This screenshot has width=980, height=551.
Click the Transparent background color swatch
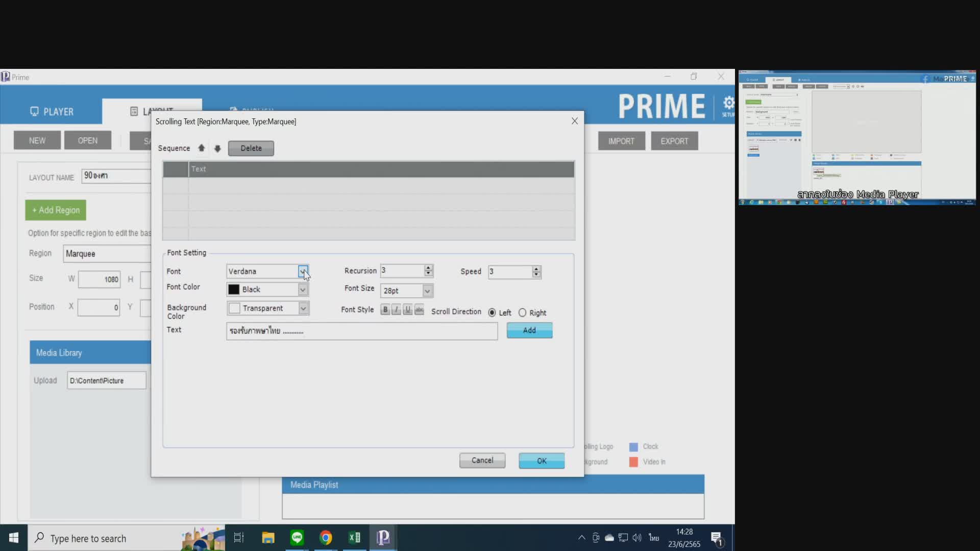pos(234,308)
